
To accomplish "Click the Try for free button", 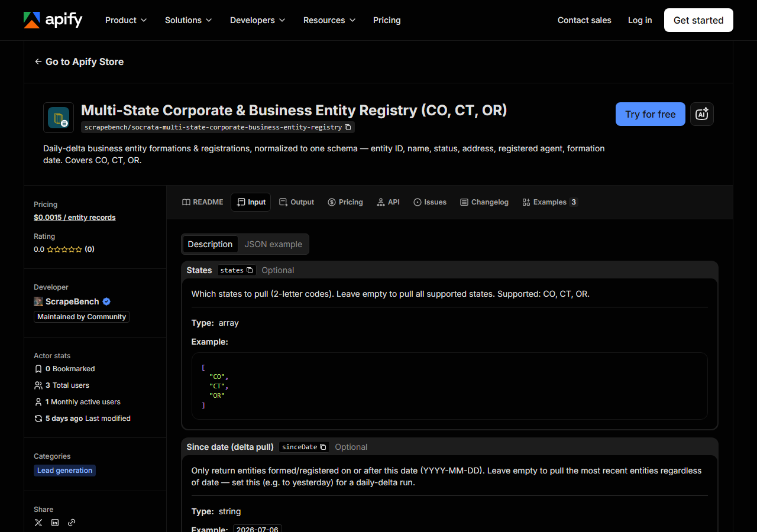I will point(651,114).
